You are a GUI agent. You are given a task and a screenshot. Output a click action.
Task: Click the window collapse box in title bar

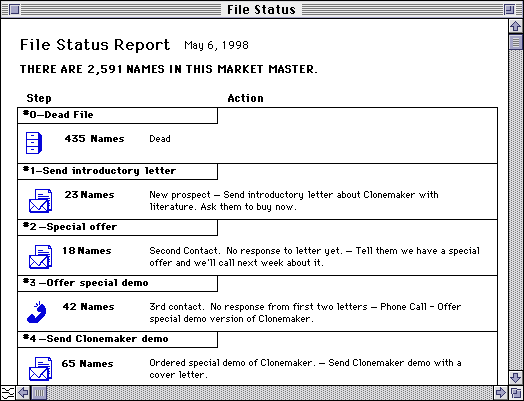tap(510, 9)
